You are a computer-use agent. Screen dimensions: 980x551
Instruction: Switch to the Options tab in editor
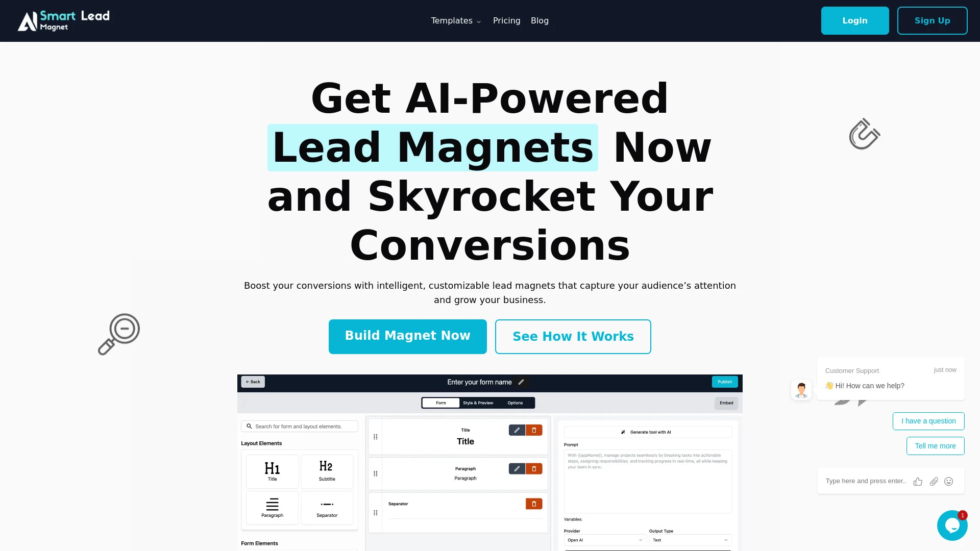point(516,403)
